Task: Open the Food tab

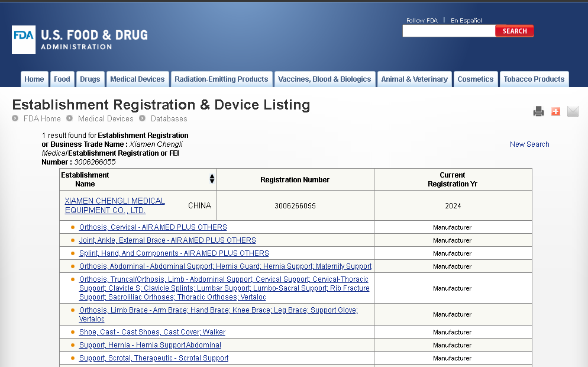Action: pos(62,79)
